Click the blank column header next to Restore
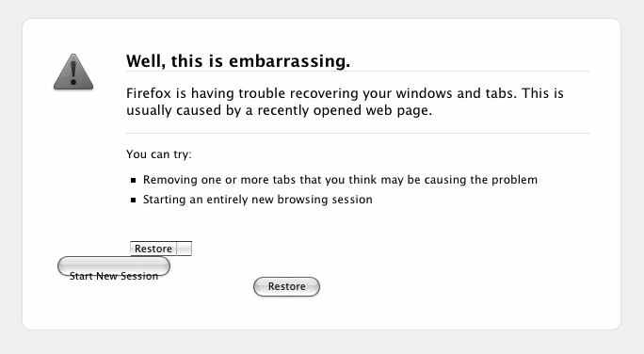Screen dimensions: 644x354 click(185, 249)
